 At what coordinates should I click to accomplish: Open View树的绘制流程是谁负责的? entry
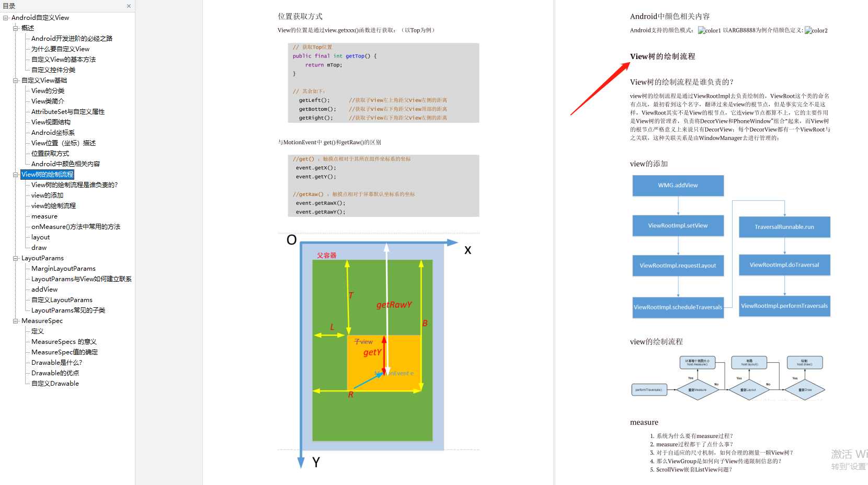click(74, 185)
